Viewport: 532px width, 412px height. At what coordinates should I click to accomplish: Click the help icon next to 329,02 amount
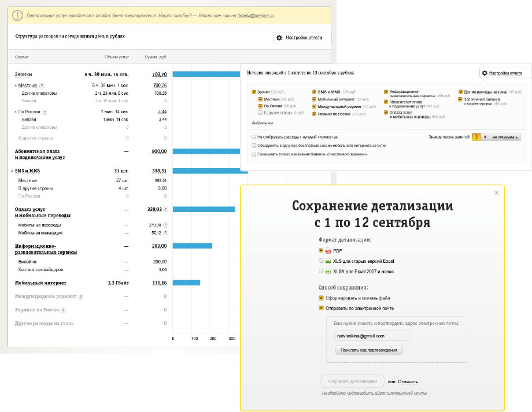166,209
